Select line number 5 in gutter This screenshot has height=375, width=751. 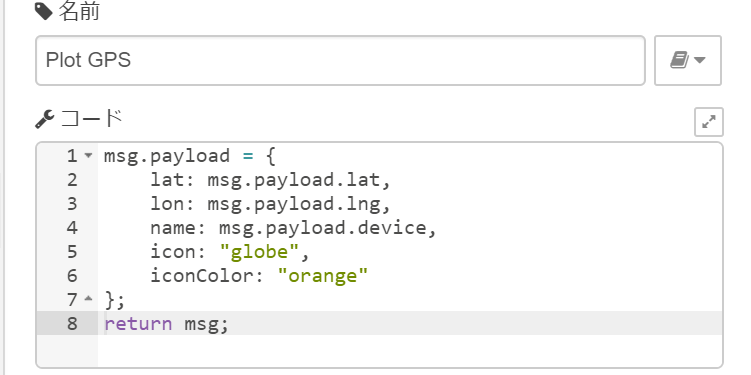click(x=72, y=252)
